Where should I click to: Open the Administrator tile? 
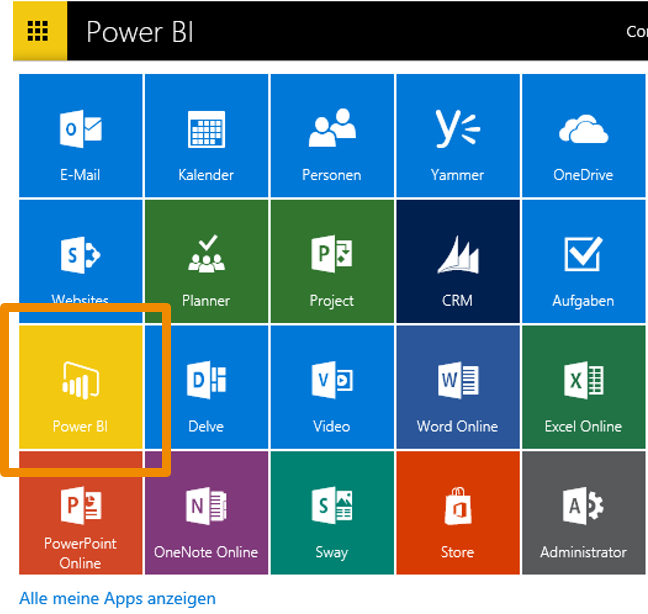coord(584,513)
